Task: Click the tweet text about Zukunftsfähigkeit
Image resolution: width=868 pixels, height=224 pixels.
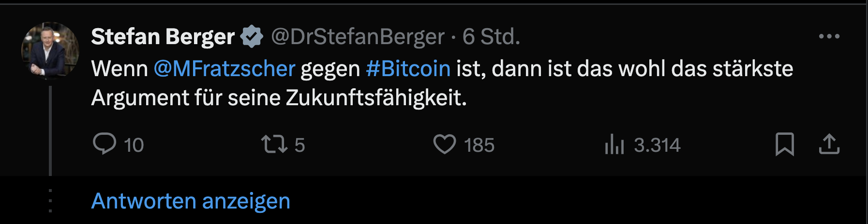Action: click(279, 98)
